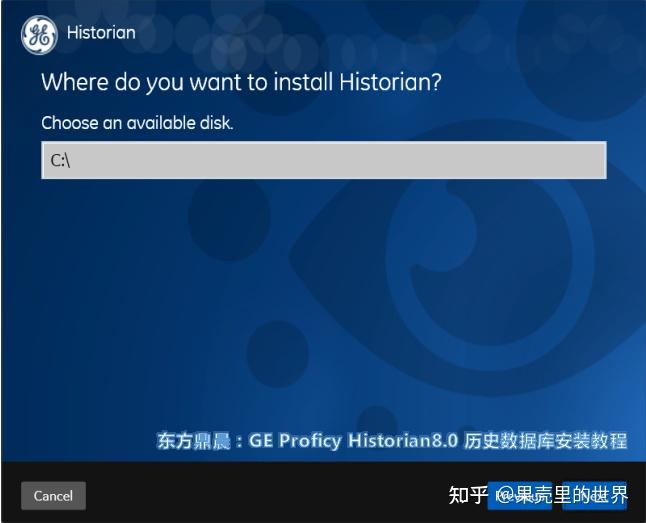Click "Where do you want to install Historian?" heading

click(x=241, y=82)
